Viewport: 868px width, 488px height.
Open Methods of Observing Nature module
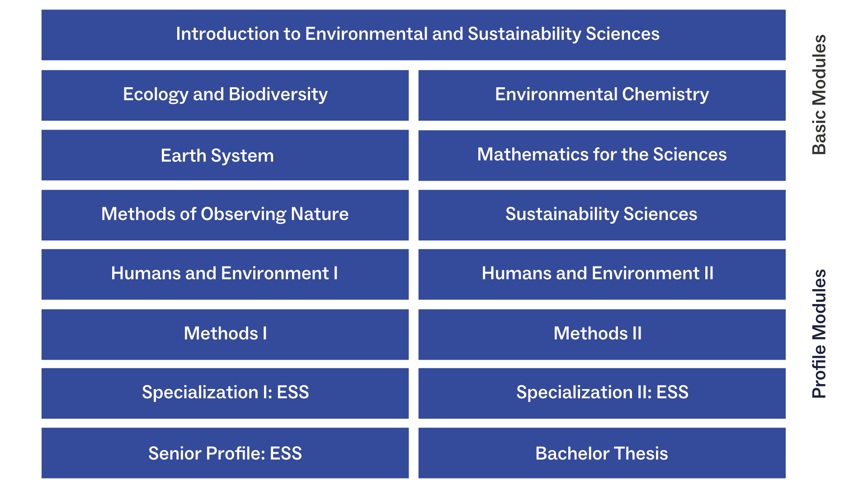pos(225,215)
